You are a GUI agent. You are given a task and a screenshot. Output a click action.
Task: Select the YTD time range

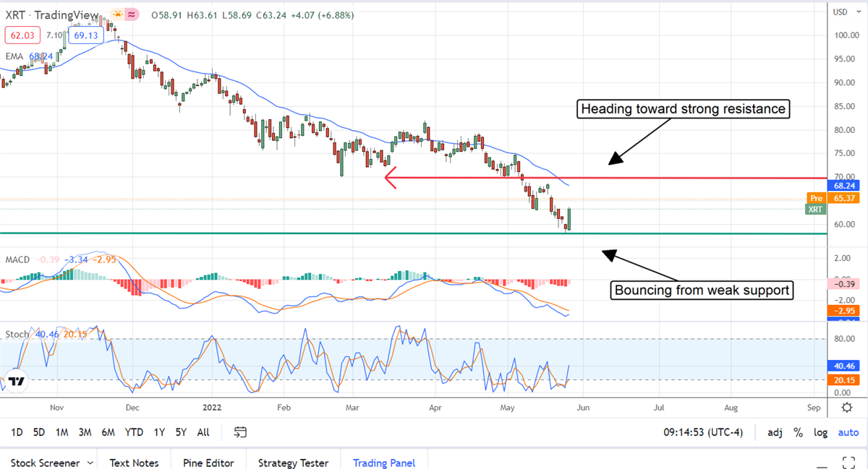pos(134,432)
